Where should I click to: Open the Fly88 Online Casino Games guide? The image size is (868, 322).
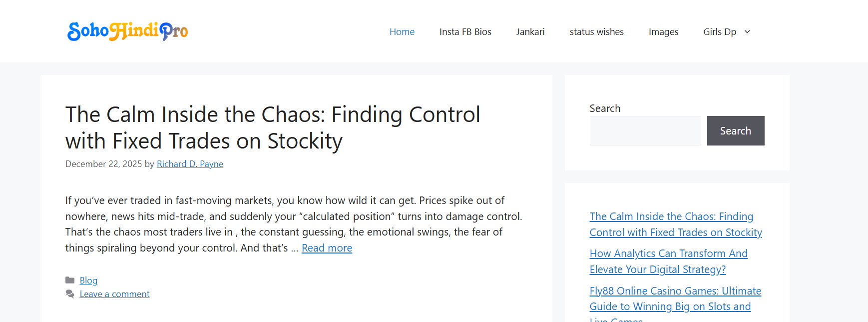[x=675, y=298]
